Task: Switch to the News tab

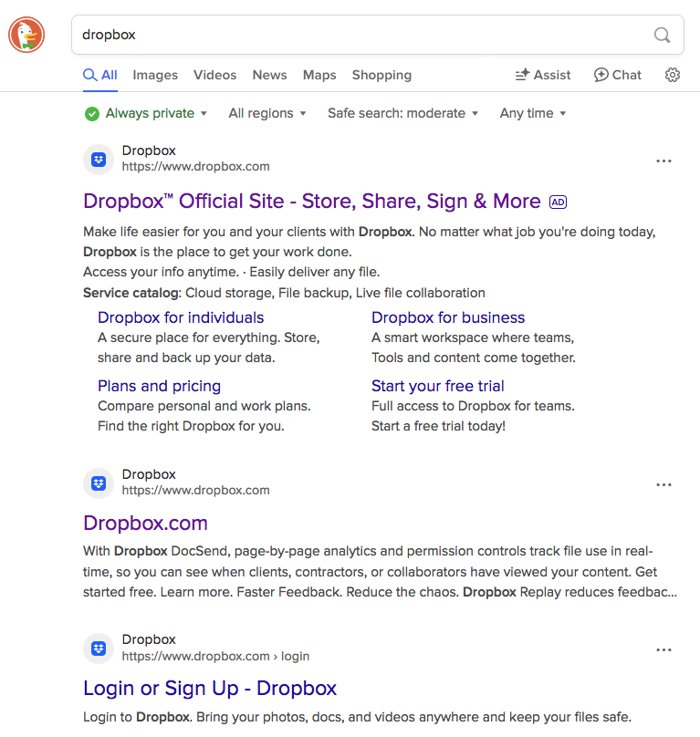Action: pos(269,75)
